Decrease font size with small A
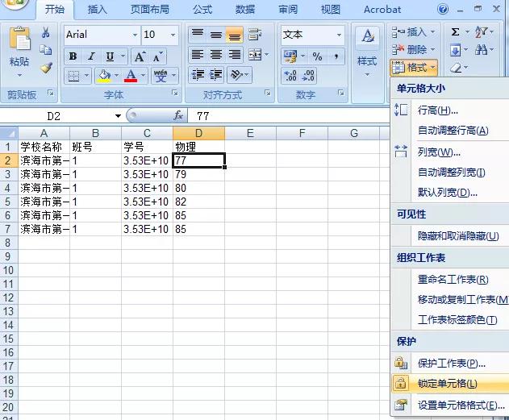This screenshot has height=420, width=509. click(158, 56)
